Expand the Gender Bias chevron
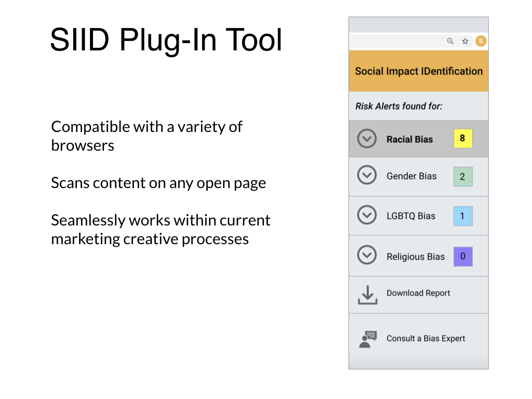This screenshot has height=399, width=532. [x=367, y=175]
